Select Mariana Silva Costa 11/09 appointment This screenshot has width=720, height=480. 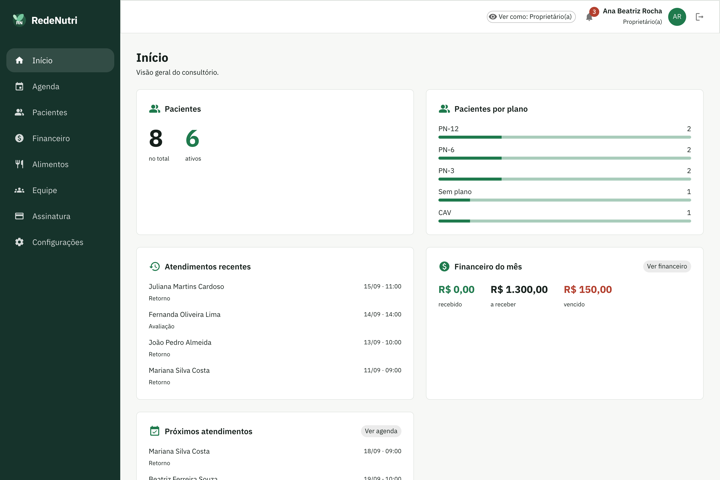[275, 376]
